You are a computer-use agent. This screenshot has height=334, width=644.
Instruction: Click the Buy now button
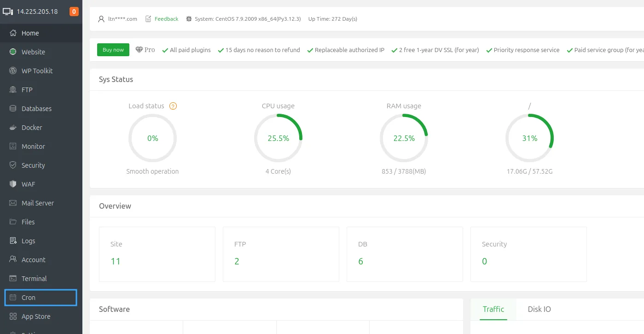coord(113,49)
